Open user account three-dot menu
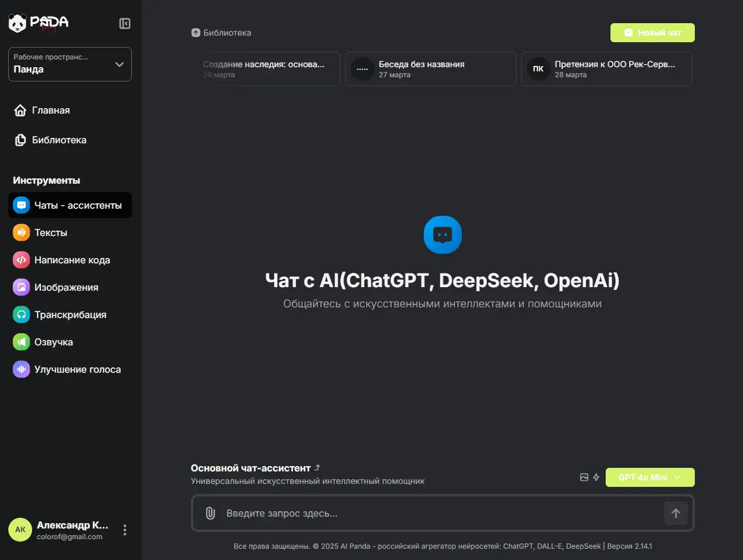This screenshot has height=560, width=743. (x=125, y=530)
